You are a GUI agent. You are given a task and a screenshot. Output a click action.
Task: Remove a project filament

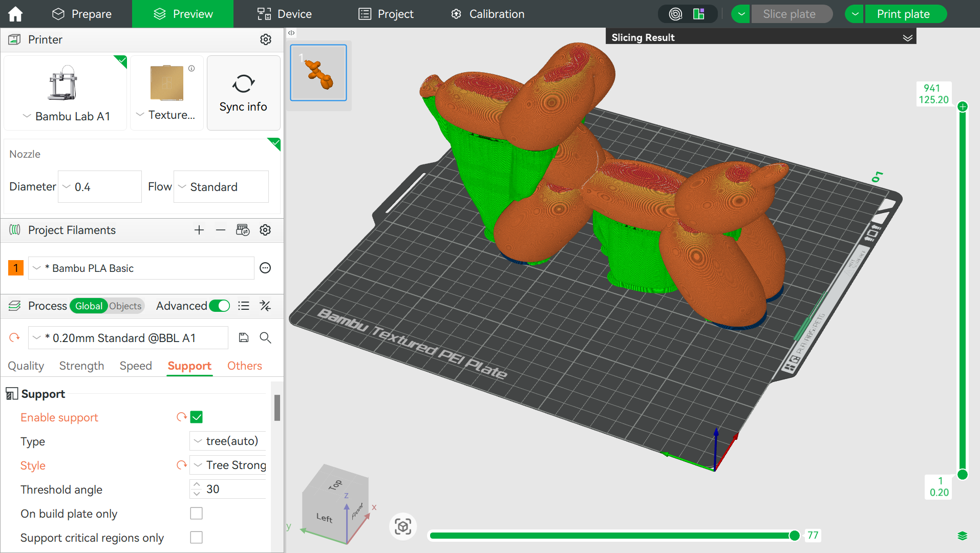pyautogui.click(x=221, y=230)
